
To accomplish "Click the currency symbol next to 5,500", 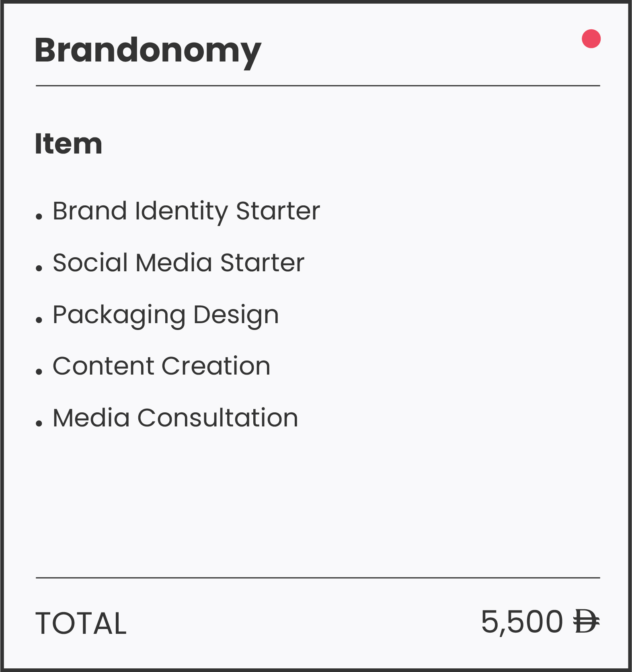I will [587, 621].
